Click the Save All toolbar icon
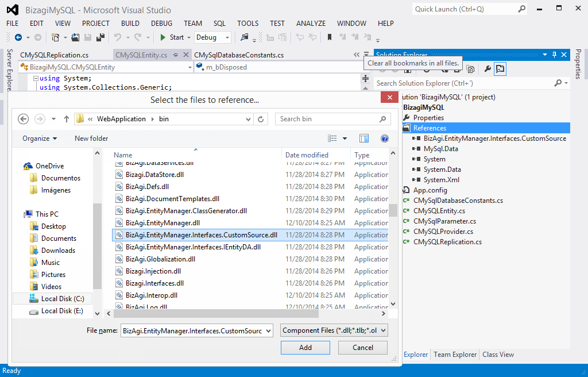The height and width of the screenshot is (377, 588). point(100,37)
